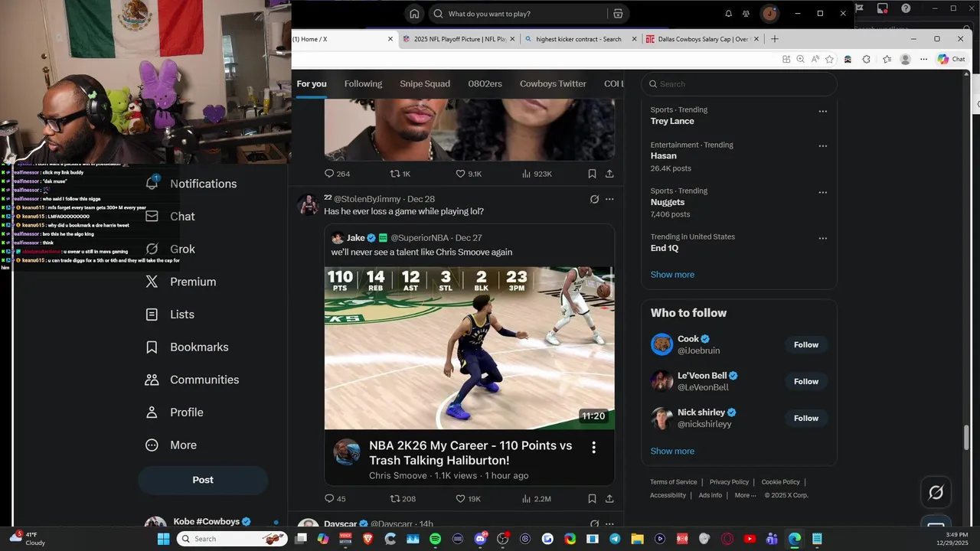Open Edge settings and more menu
The image size is (980, 551).
point(924,59)
